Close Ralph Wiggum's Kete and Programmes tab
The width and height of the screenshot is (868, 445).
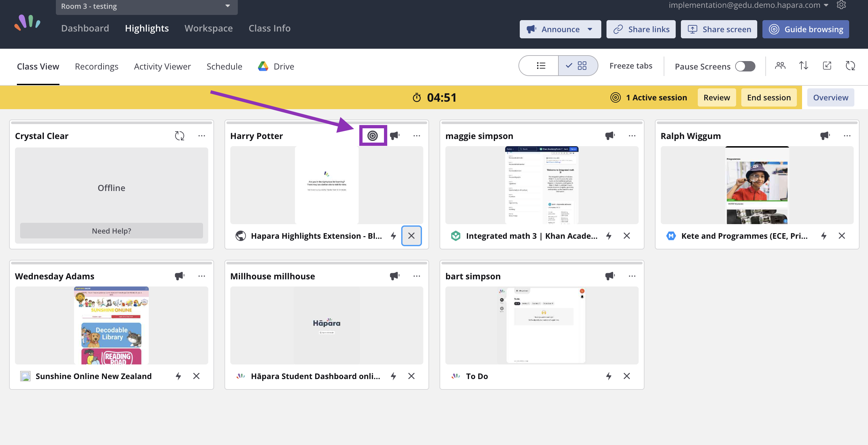[x=841, y=236]
